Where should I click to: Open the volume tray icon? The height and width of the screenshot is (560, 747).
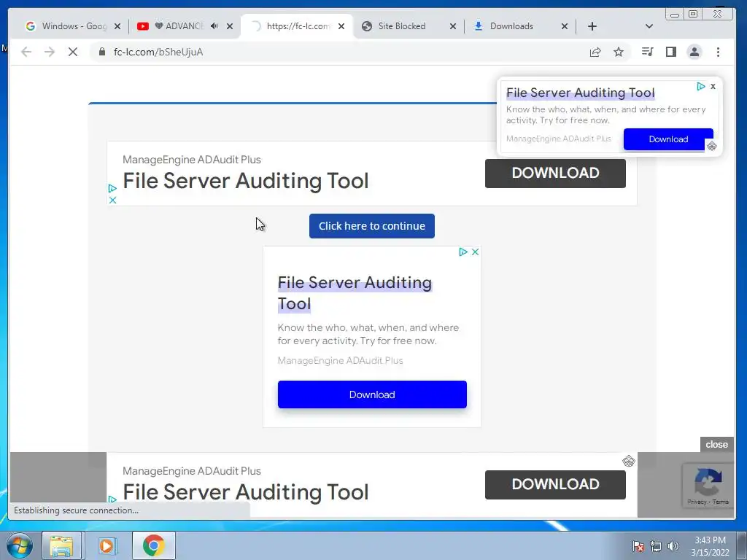pos(673,546)
